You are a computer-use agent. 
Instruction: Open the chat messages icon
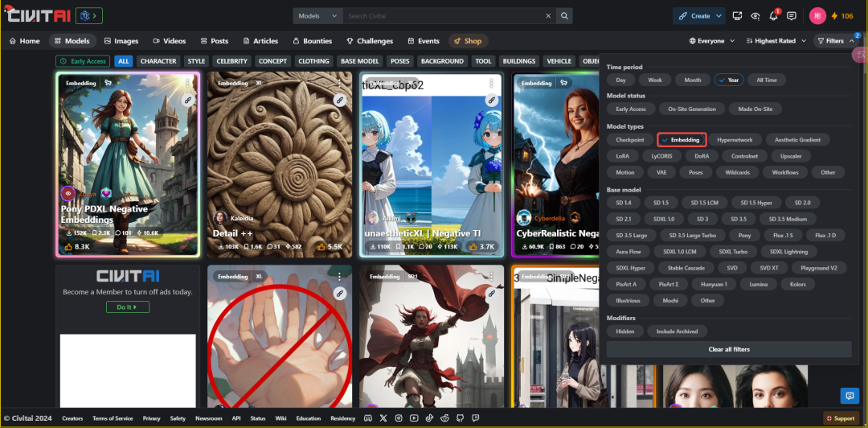click(792, 15)
